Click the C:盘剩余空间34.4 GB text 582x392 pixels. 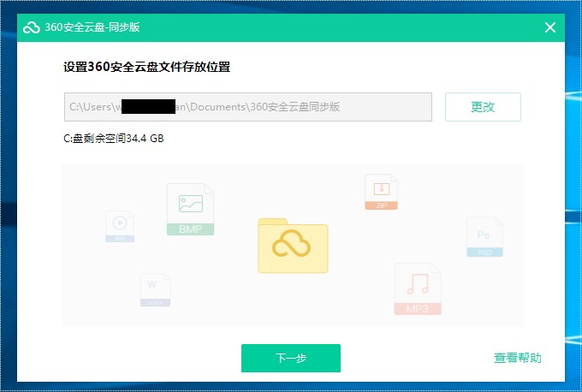(x=114, y=139)
